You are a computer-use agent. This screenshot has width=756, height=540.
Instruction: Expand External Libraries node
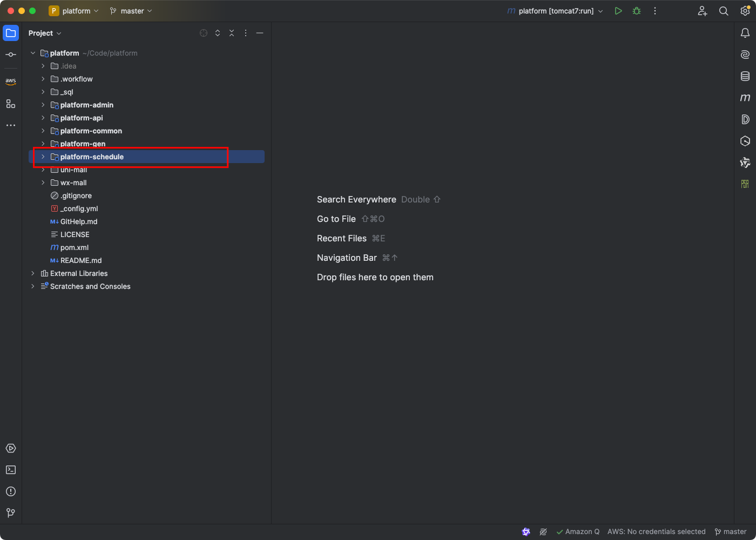(x=33, y=273)
